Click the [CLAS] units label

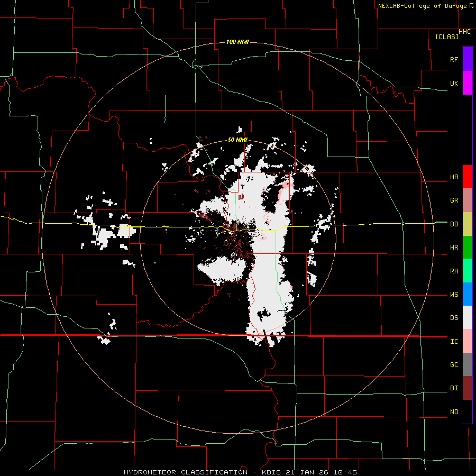click(x=447, y=37)
